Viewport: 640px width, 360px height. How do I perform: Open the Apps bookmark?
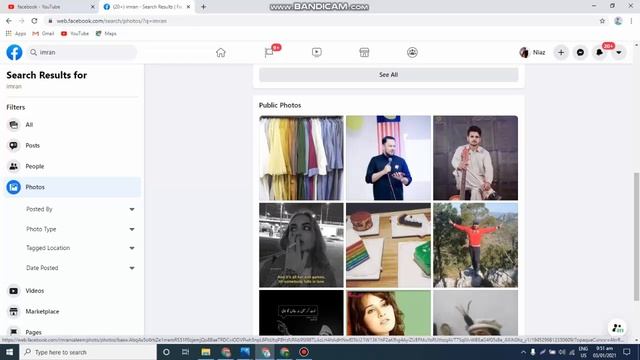16,33
